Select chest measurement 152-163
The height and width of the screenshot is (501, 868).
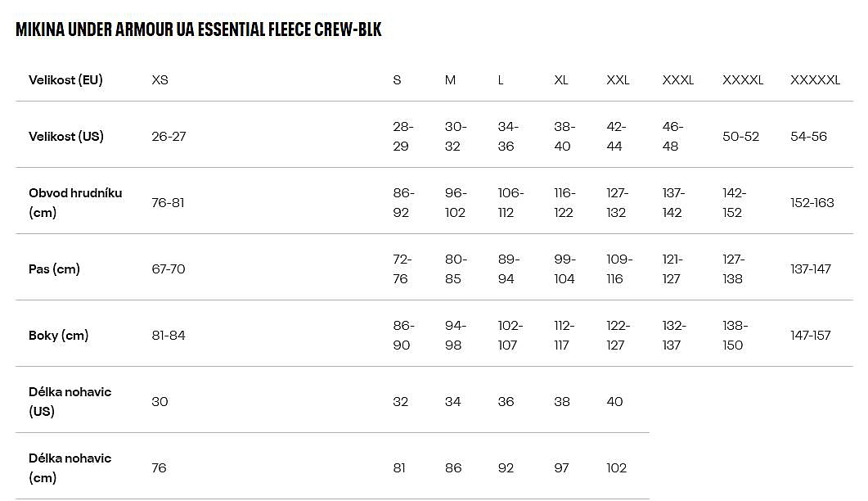coord(812,203)
